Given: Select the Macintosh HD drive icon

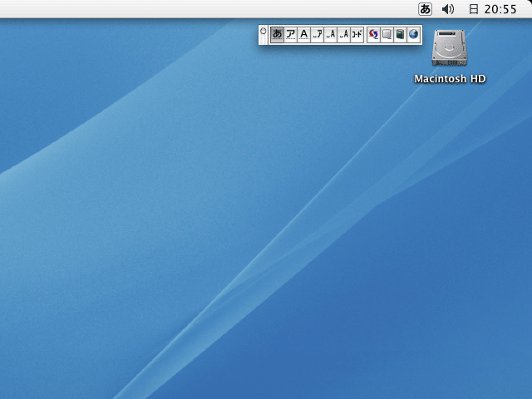Looking at the screenshot, I should [x=450, y=50].
